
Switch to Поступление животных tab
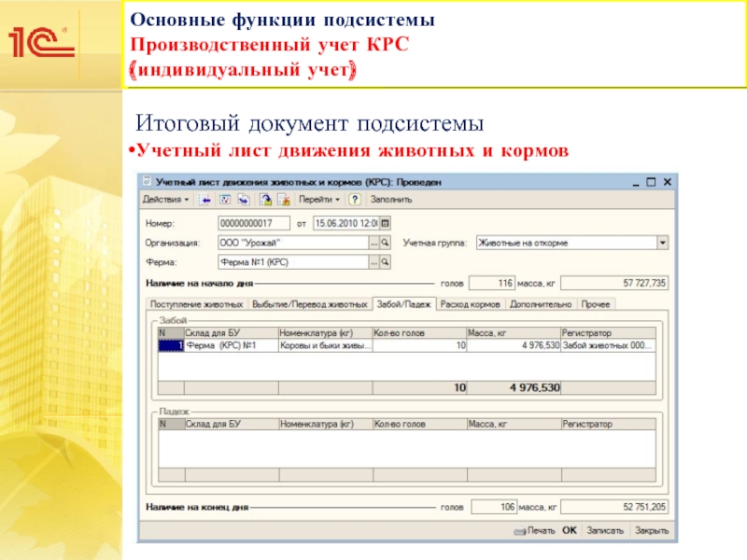point(194,304)
